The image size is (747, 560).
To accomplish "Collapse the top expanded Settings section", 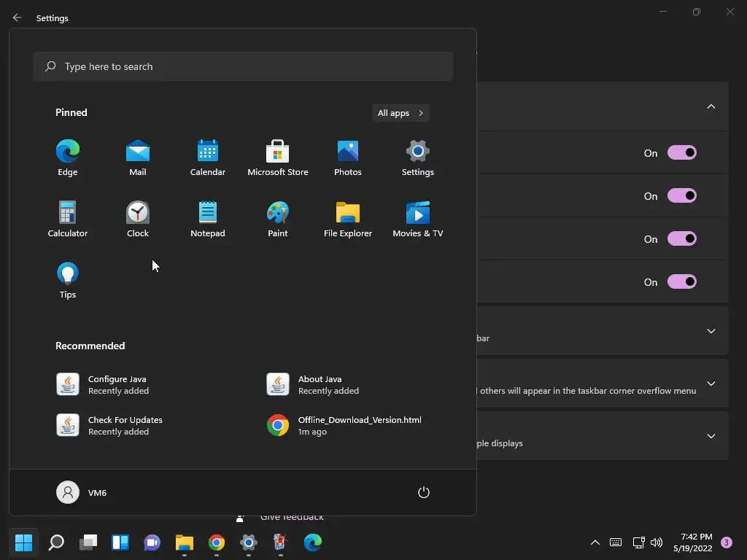I will click(x=711, y=106).
